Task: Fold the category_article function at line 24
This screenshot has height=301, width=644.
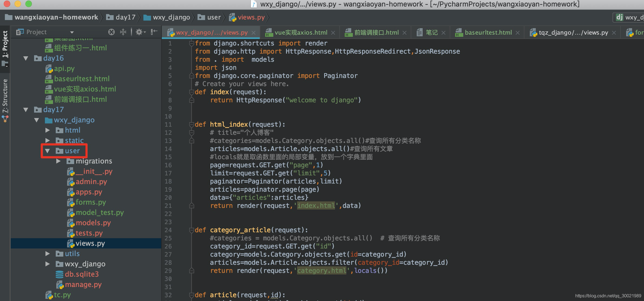Action: click(192, 230)
